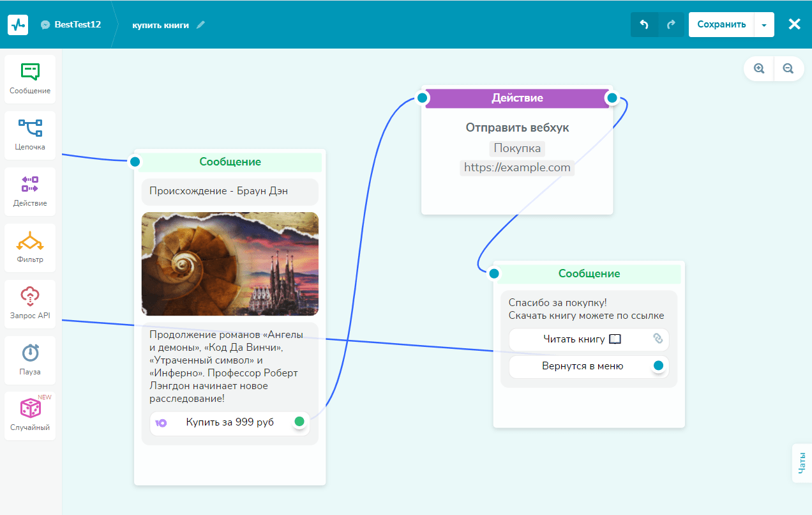This screenshot has width=812, height=515.
Task: Click the Действие block input connector
Action: [422, 98]
